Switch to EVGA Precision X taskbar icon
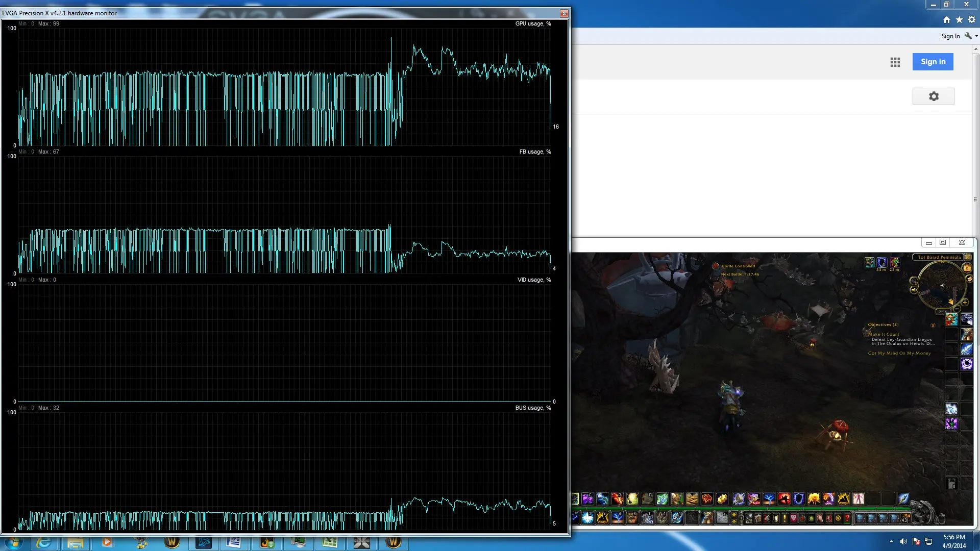This screenshot has height=551, width=980. click(x=361, y=542)
